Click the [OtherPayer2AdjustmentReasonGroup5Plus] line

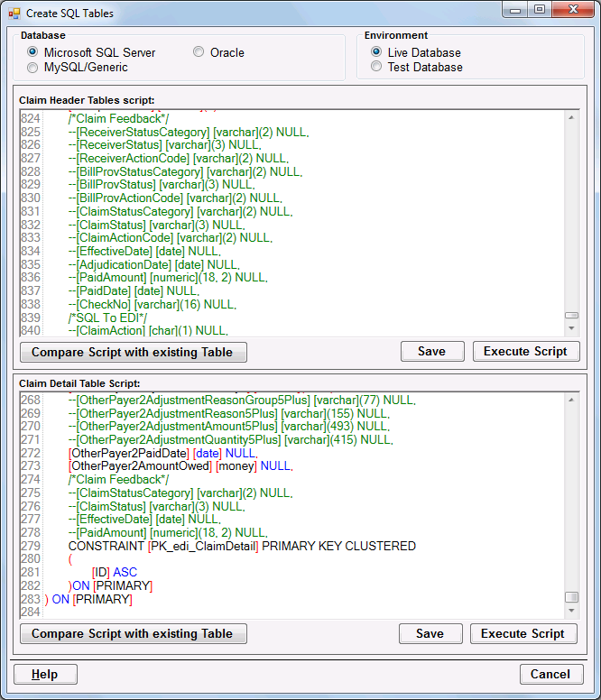(242, 400)
